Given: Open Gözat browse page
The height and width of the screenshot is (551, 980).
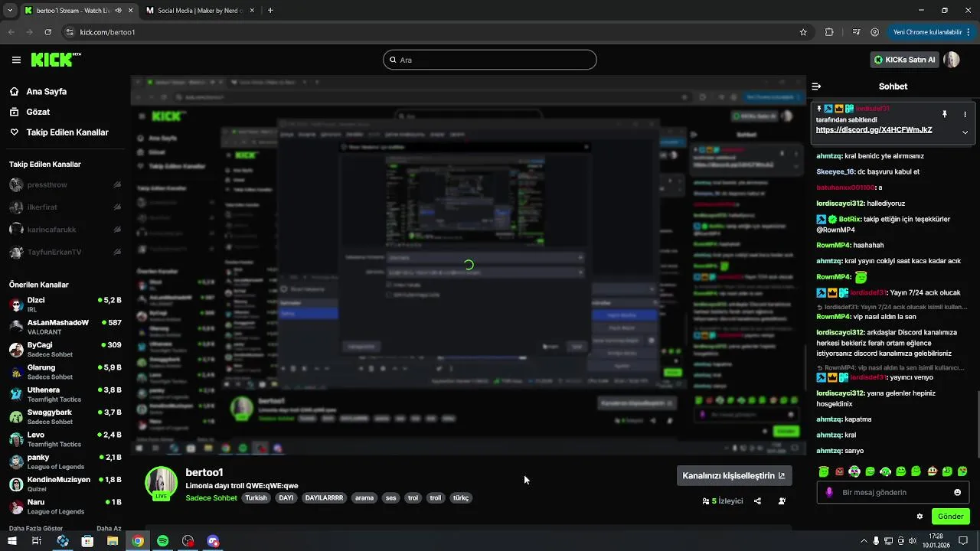Looking at the screenshot, I should point(38,112).
